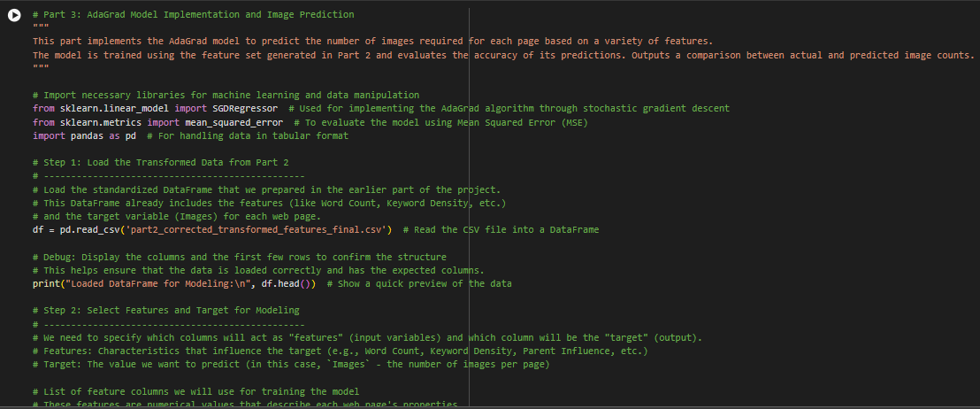The height and width of the screenshot is (409, 980).
Task: Click the 'To evaluate the model using Mean Squared Error' comment
Action: (x=440, y=122)
